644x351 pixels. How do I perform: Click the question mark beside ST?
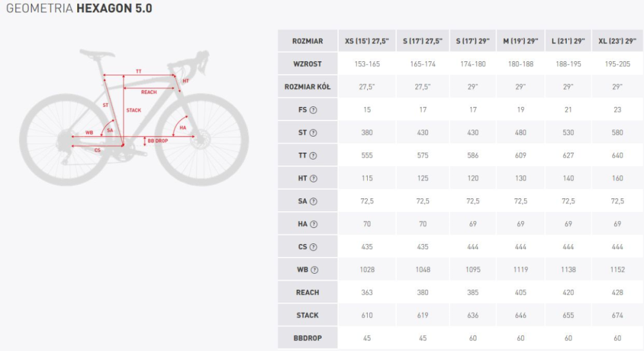(x=314, y=133)
